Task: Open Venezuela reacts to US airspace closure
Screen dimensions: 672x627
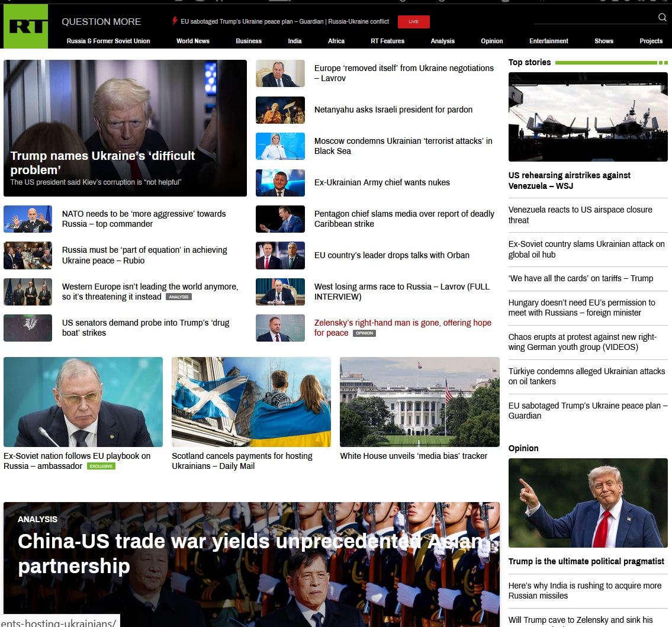Action: click(580, 215)
